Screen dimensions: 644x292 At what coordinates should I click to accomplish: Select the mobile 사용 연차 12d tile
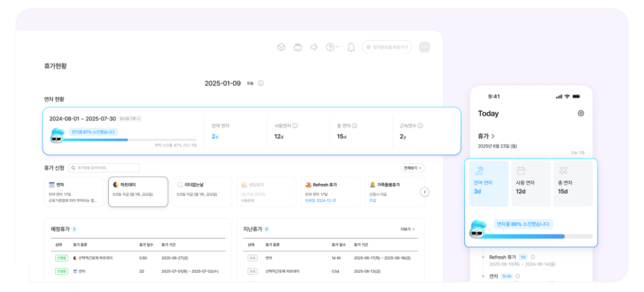531,184
